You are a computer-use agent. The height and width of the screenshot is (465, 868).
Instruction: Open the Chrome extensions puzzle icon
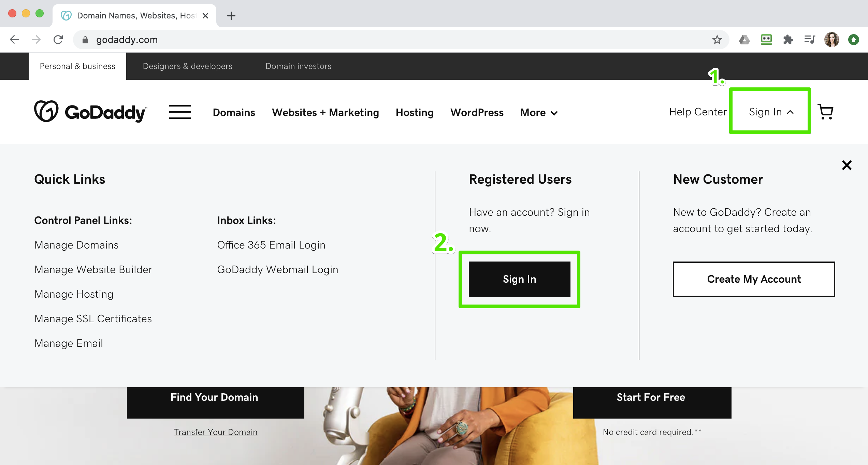click(788, 40)
